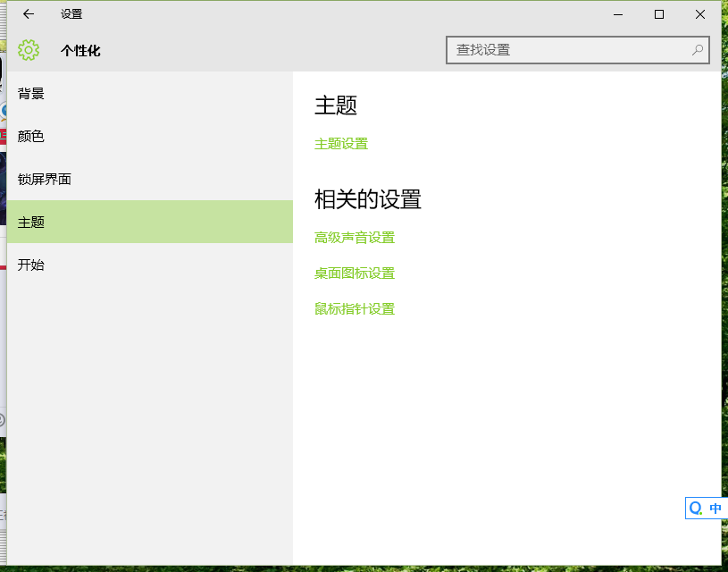Open the 主题设置 link
The image size is (728, 572).
click(341, 144)
